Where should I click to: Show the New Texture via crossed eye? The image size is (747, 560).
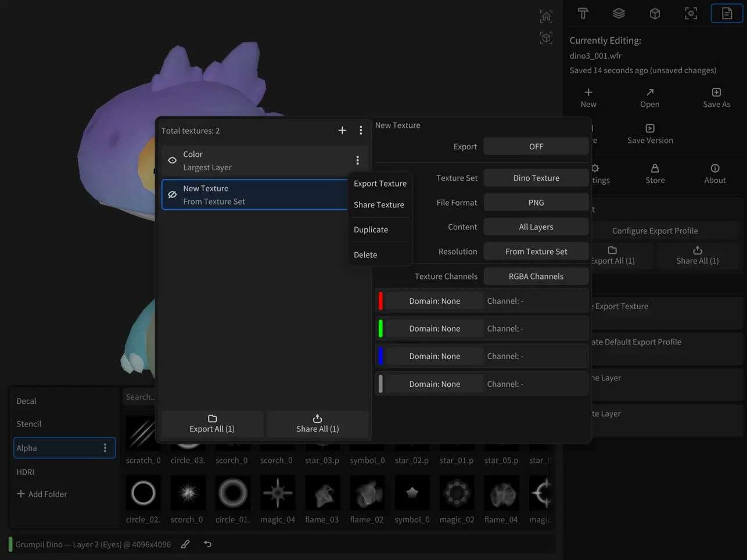tap(173, 195)
